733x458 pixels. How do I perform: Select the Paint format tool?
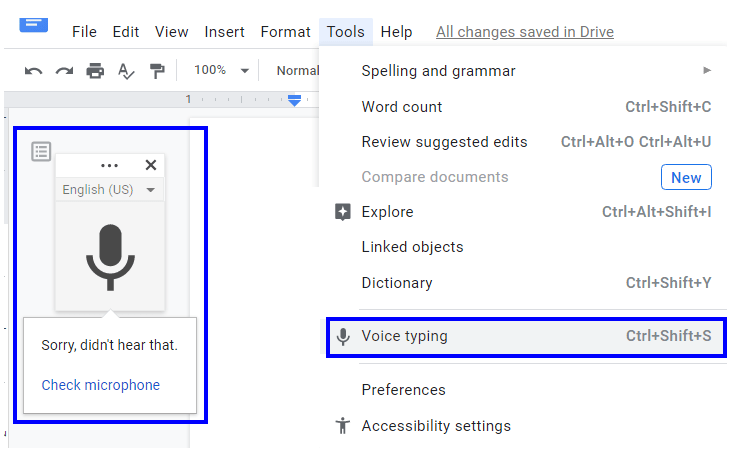157,71
